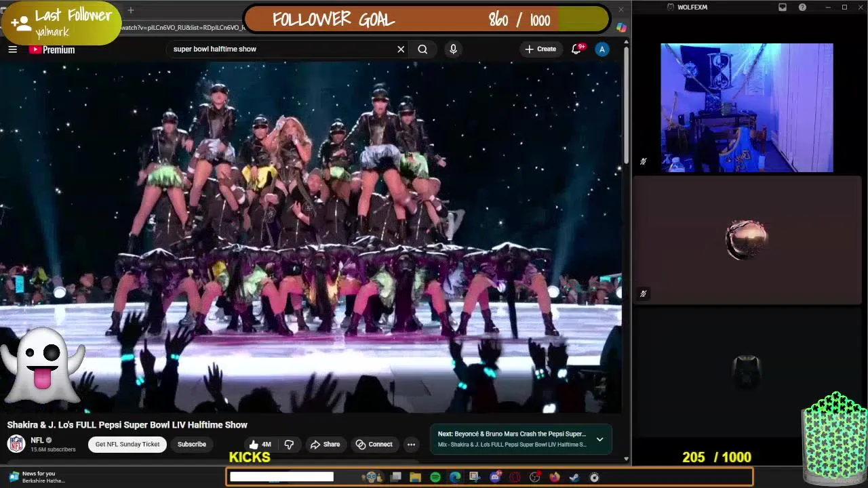Viewport: 868px width, 488px height.
Task: Click the Mix - Shakira & J. Lo's playlist text
Action: tap(512, 445)
